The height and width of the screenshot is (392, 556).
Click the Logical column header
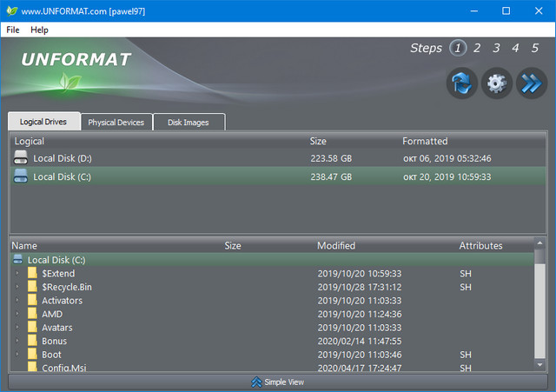pos(30,141)
